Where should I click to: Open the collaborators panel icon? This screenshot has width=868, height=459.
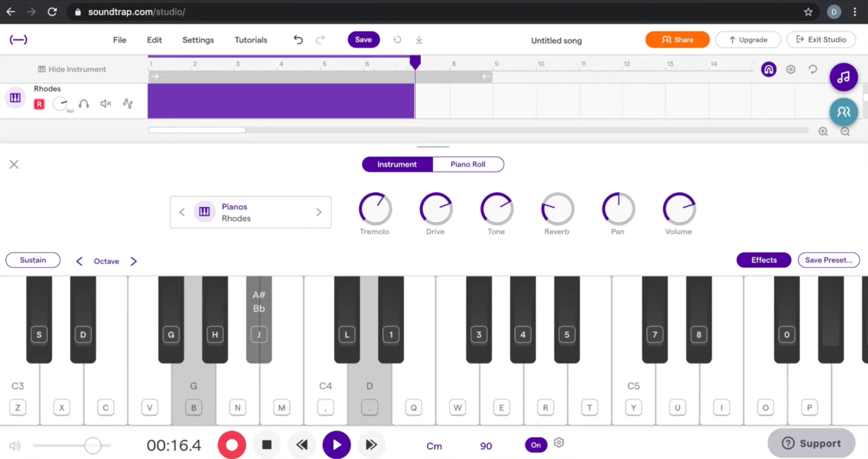click(x=843, y=112)
